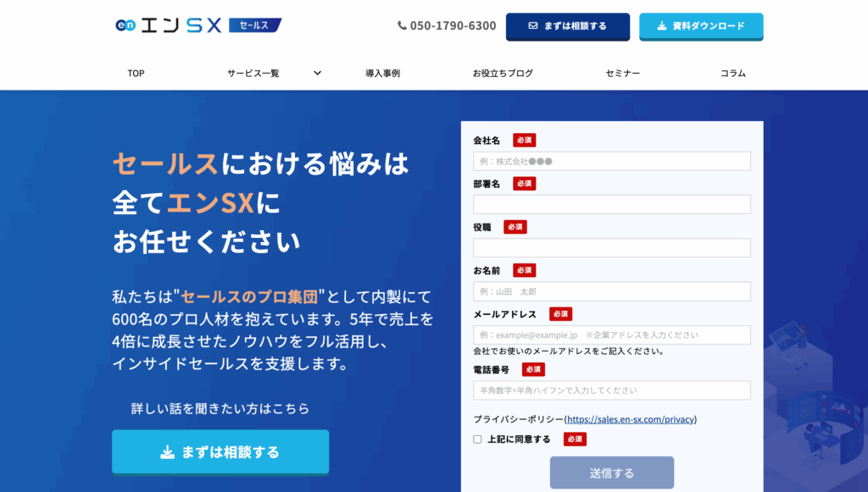
Task: Focus the 電話番号 input field
Action: click(611, 390)
